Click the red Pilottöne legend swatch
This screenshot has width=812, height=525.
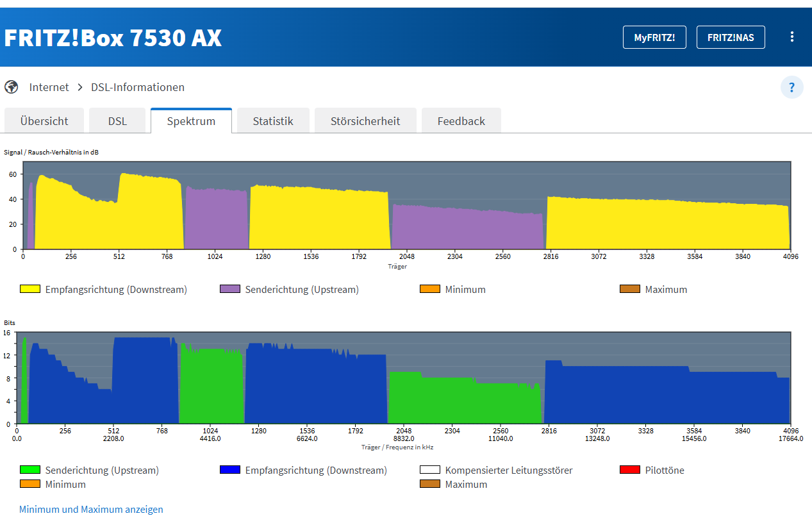click(630, 470)
